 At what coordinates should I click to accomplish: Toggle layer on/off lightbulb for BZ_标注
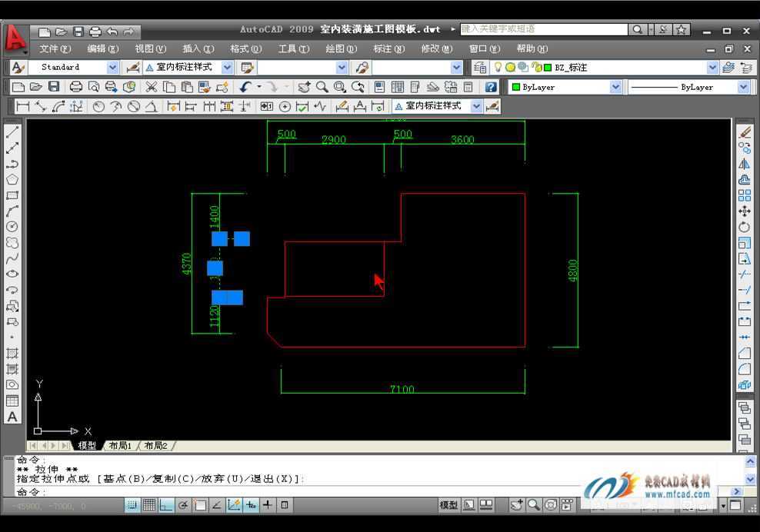coord(498,67)
